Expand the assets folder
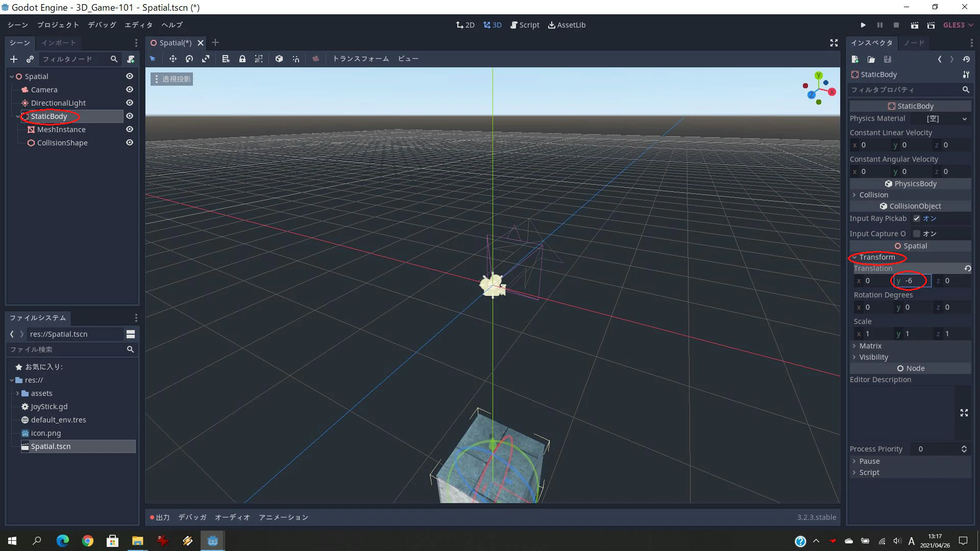 (17, 393)
